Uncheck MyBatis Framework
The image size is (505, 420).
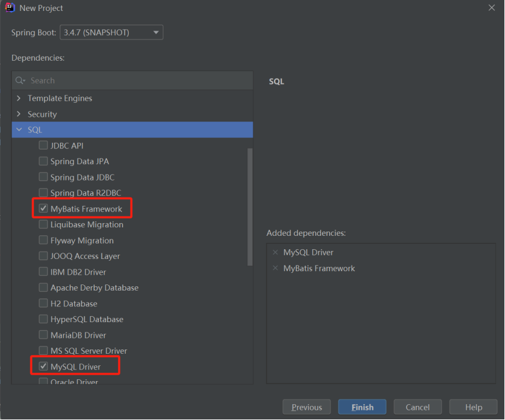pos(43,208)
